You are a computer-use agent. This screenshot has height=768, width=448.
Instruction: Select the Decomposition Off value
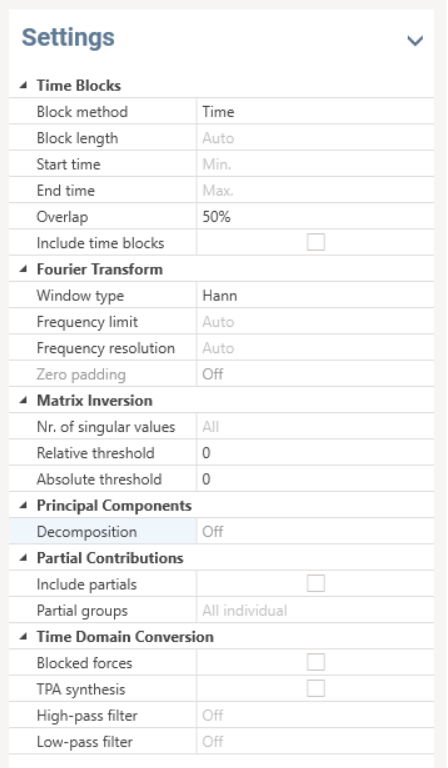click(315, 531)
